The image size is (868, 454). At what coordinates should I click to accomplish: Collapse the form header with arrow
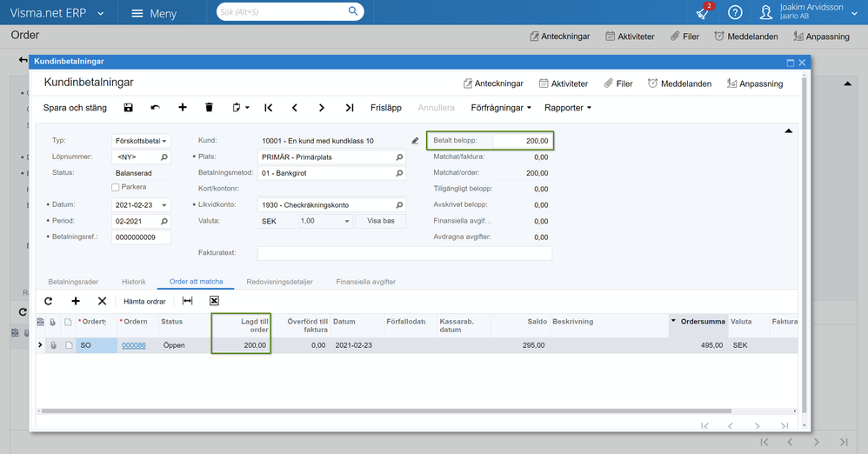point(789,130)
